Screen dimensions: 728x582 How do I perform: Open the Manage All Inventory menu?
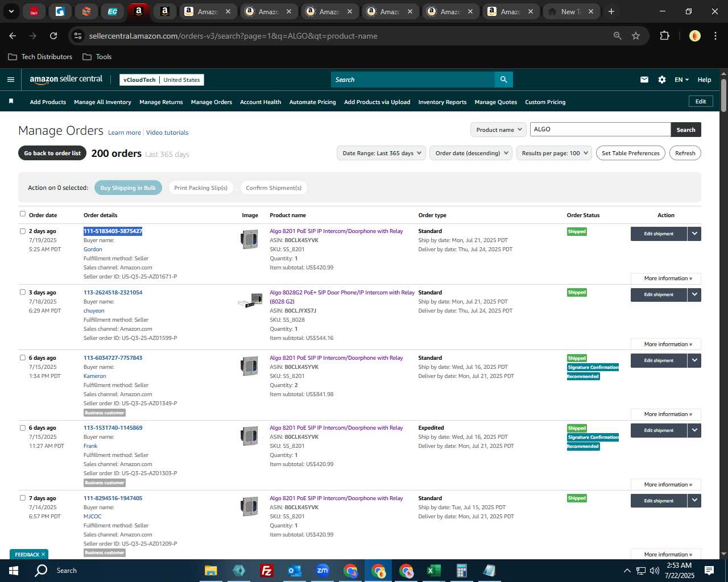pyautogui.click(x=102, y=102)
